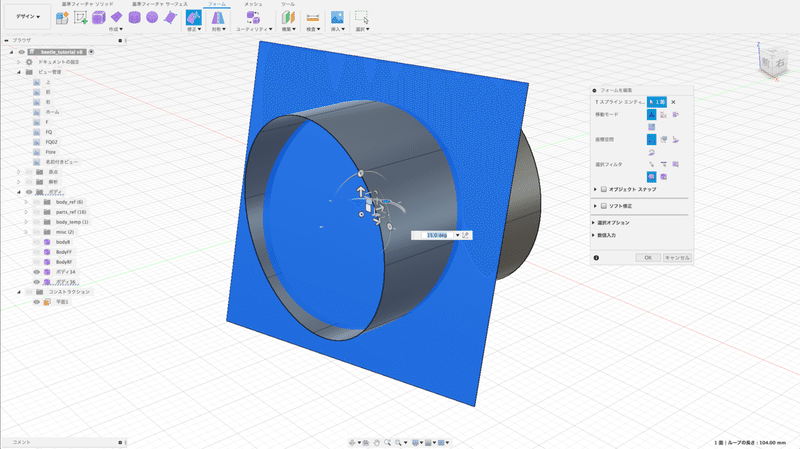Screen dimensions: 800x449
Task: Select the Face creation tool
Action: [170, 17]
